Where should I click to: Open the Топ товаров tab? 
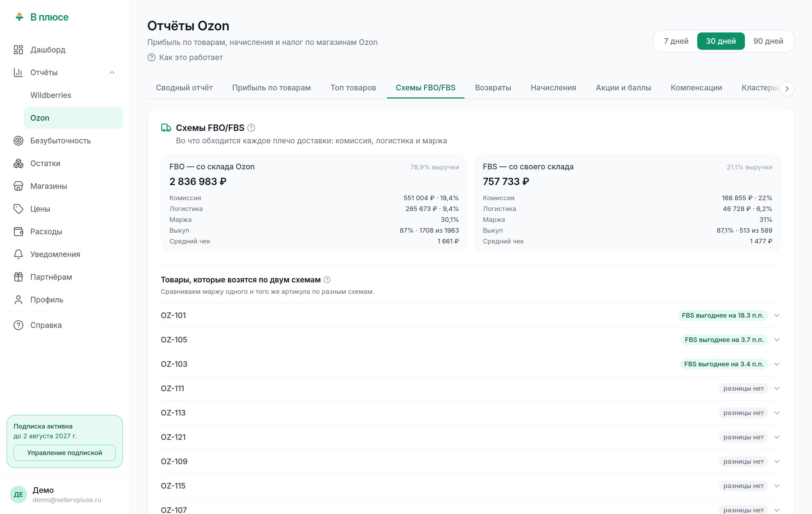(353, 88)
